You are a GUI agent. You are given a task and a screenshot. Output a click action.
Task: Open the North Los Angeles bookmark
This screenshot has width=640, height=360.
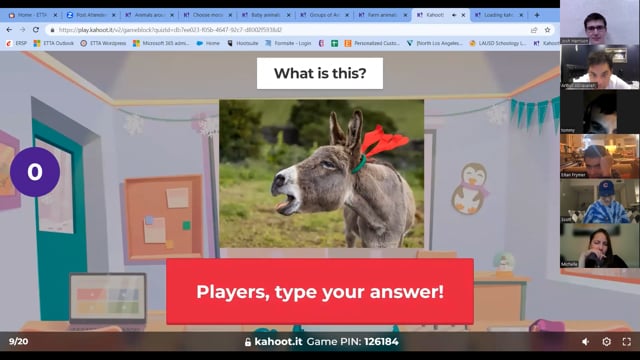(x=435, y=43)
